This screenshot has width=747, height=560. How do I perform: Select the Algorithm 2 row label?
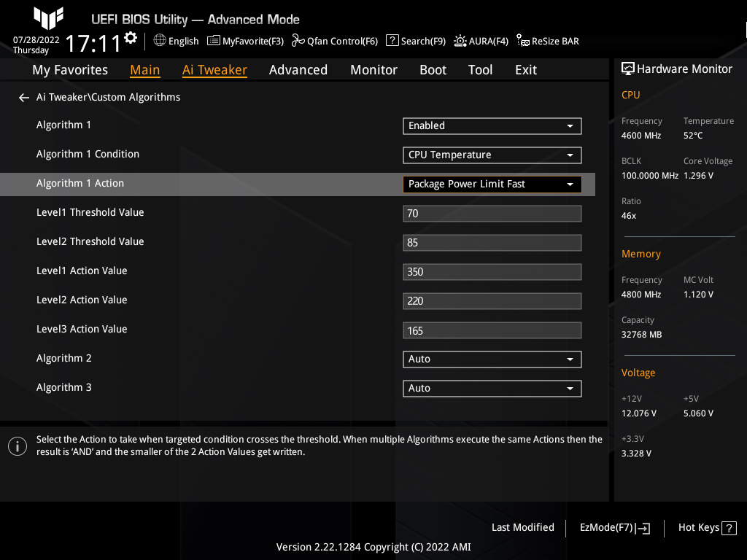[x=64, y=358]
